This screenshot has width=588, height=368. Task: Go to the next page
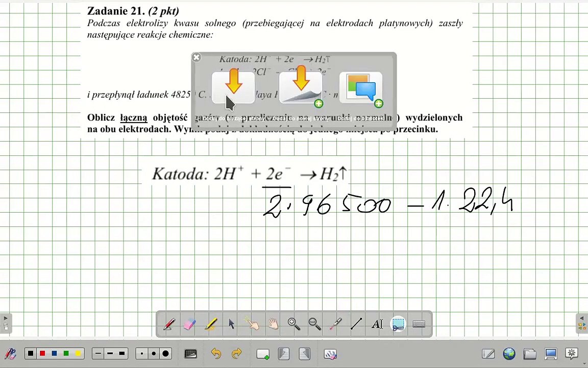pos(305,353)
